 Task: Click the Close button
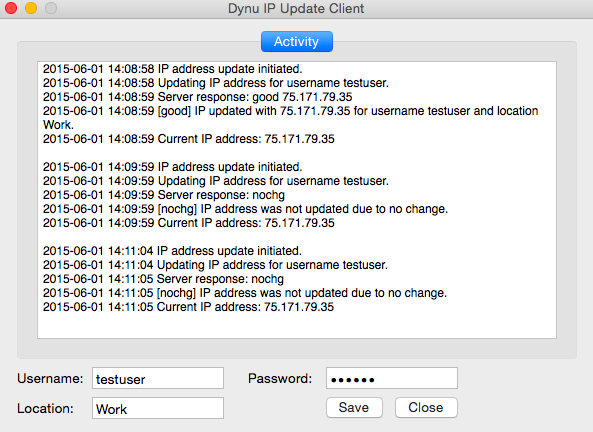tap(426, 407)
